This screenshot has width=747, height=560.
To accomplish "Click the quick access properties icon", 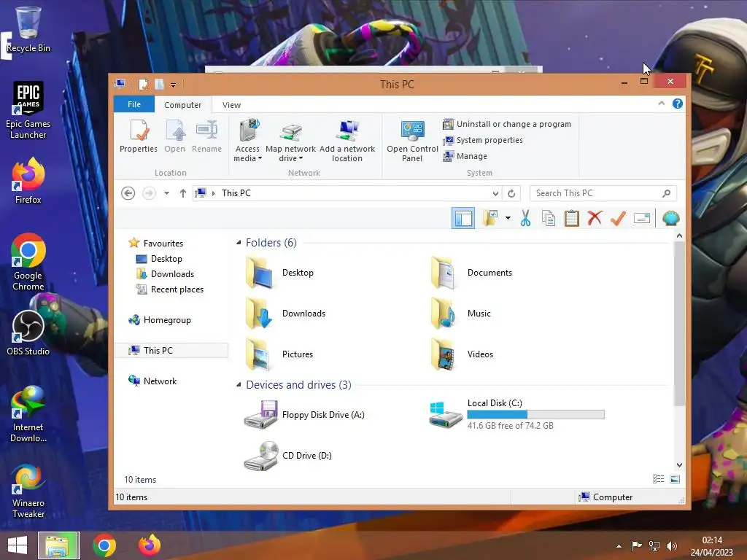I will coord(143,85).
